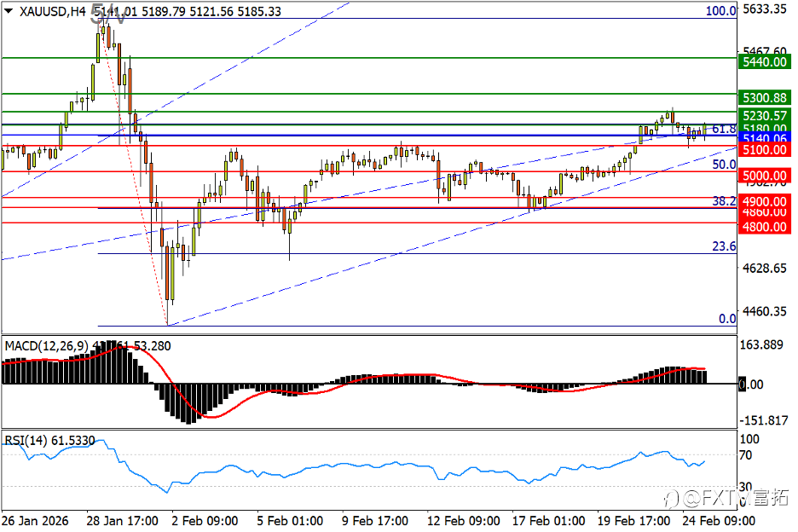Click the red 4800.00 price label
This screenshot has height=532, width=798.
coord(765,227)
